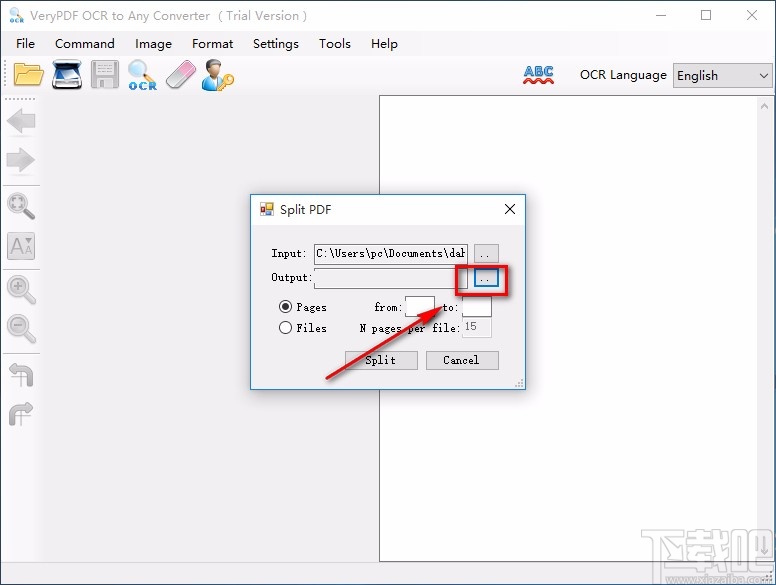Zoom in with the plus magnifier

(x=21, y=290)
